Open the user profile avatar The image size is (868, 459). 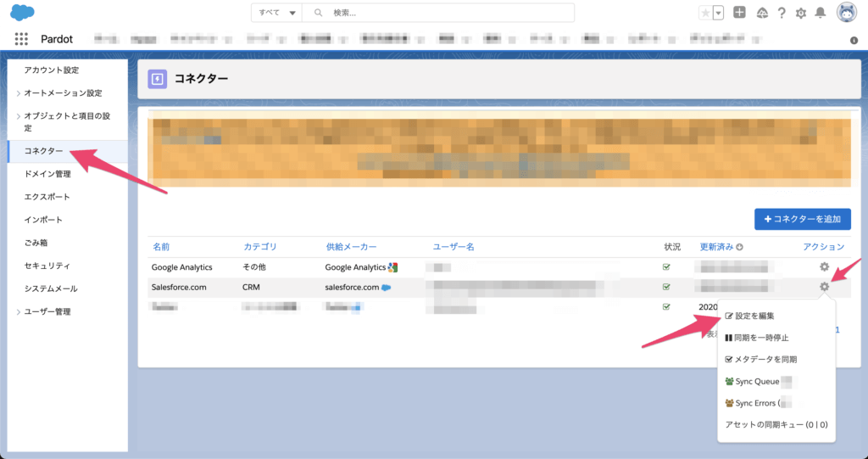pyautogui.click(x=847, y=12)
